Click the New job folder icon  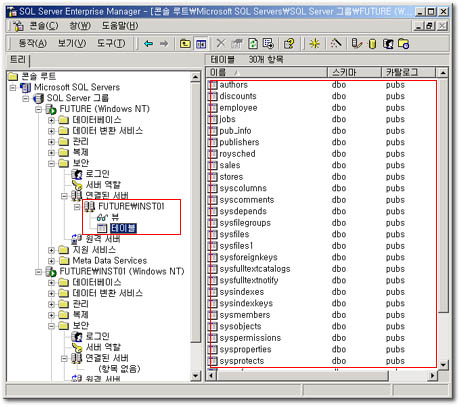pyautogui.click(x=404, y=44)
